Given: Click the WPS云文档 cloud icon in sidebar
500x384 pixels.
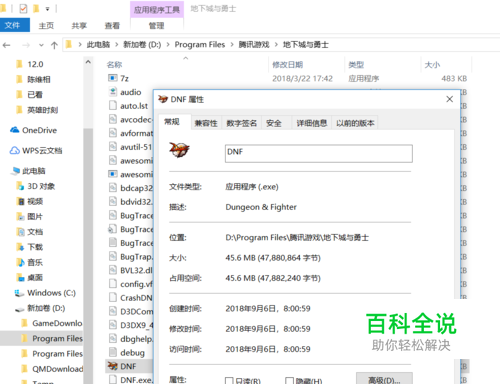Looking at the screenshot, I should pos(15,151).
